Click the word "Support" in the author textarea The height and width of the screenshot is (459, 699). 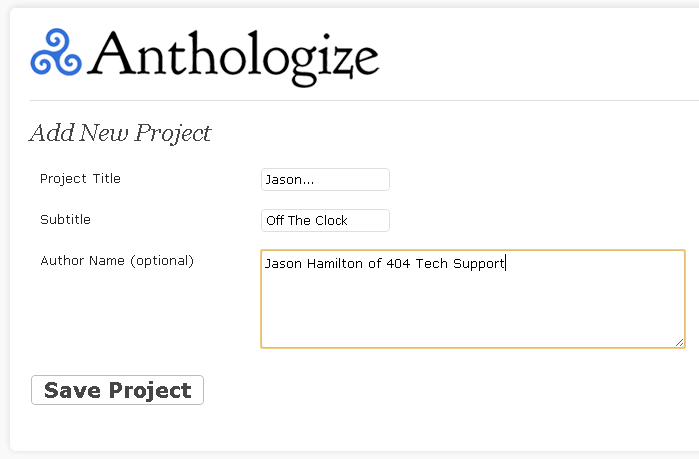(x=479, y=264)
